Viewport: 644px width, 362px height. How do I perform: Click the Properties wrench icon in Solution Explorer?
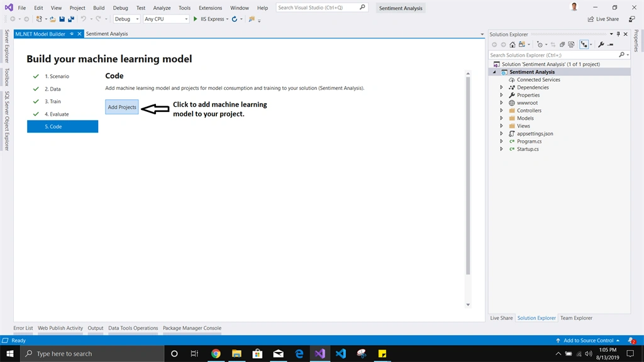[x=601, y=45]
